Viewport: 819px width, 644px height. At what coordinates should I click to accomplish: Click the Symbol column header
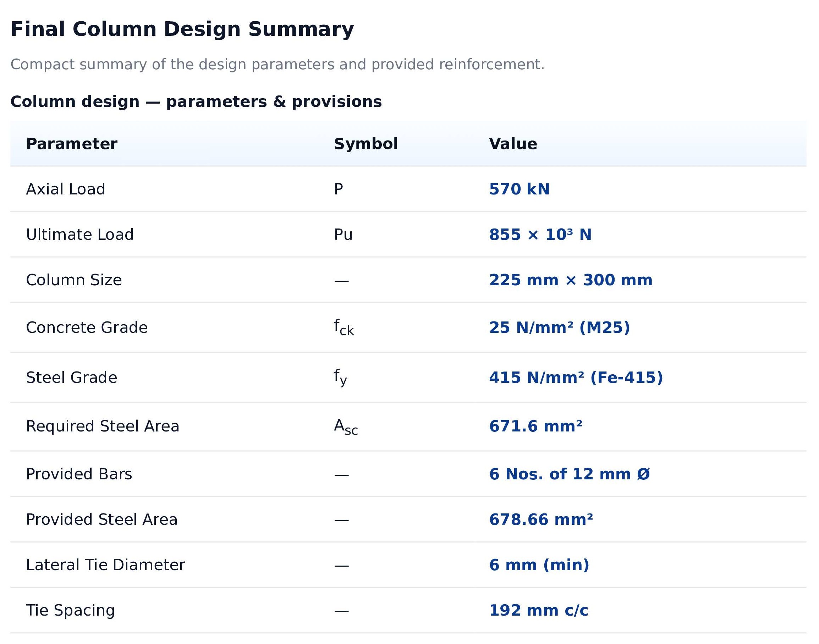[366, 144]
